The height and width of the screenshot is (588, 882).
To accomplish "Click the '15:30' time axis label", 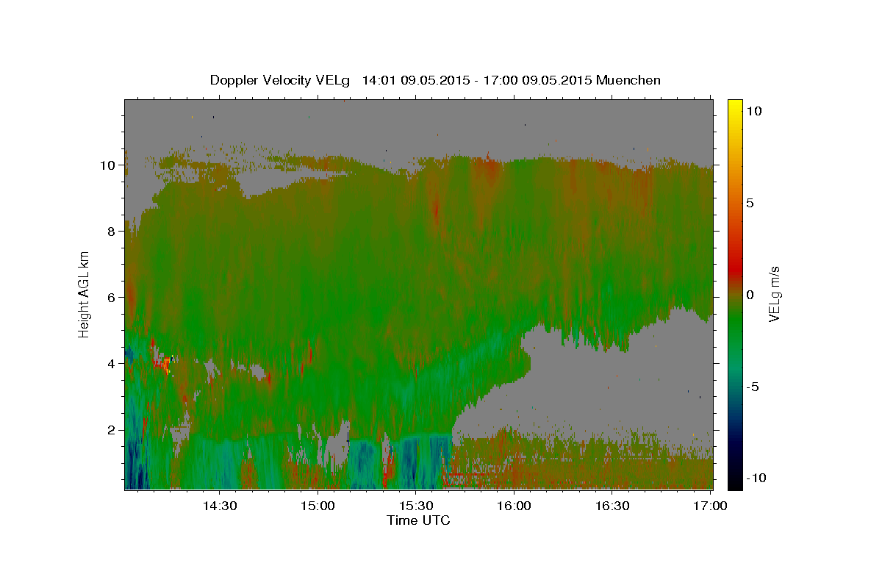I will (x=415, y=506).
